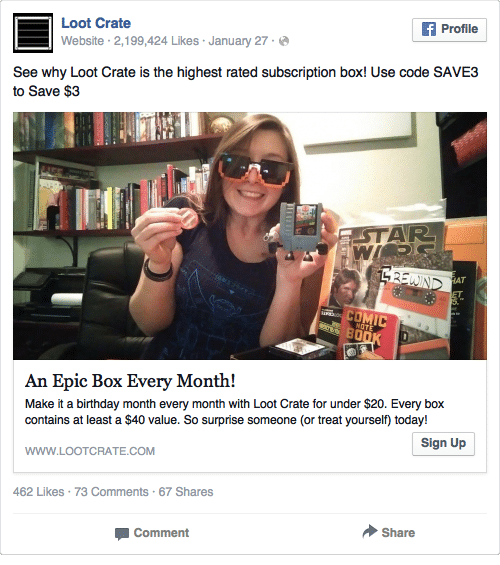View the 462 Likes list
The image size is (500, 565).
[x=39, y=492]
